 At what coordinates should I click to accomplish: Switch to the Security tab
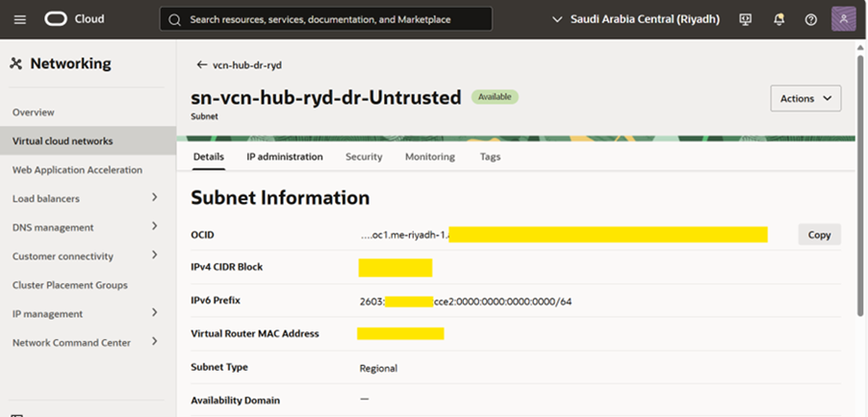pos(364,157)
